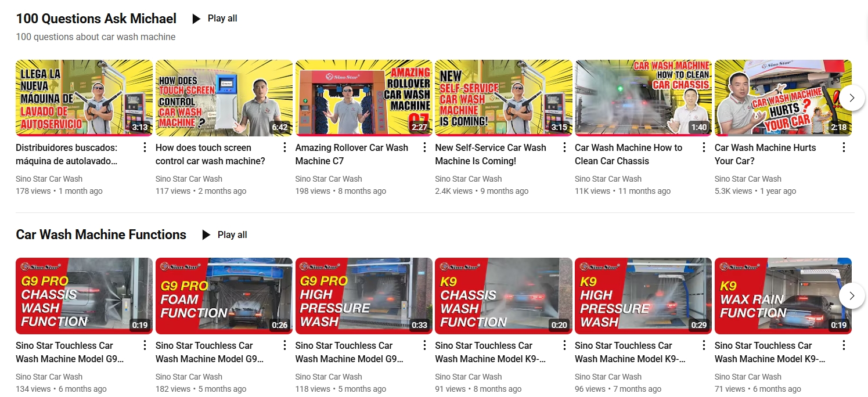Open the K9 High Pressure Wash thumbnail

(x=643, y=296)
